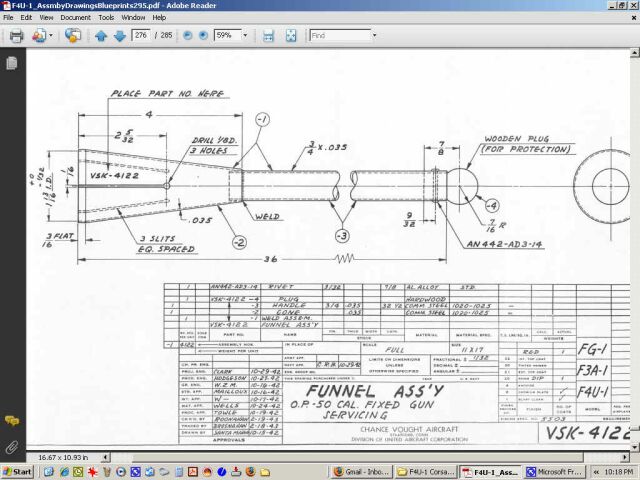Open the Document menu
The height and width of the screenshot is (480, 640).
[x=77, y=18]
